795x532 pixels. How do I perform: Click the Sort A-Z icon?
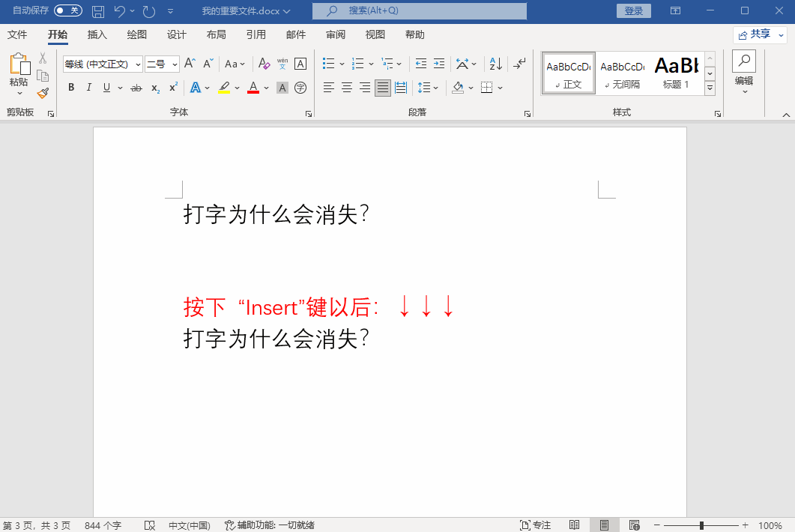coord(495,64)
